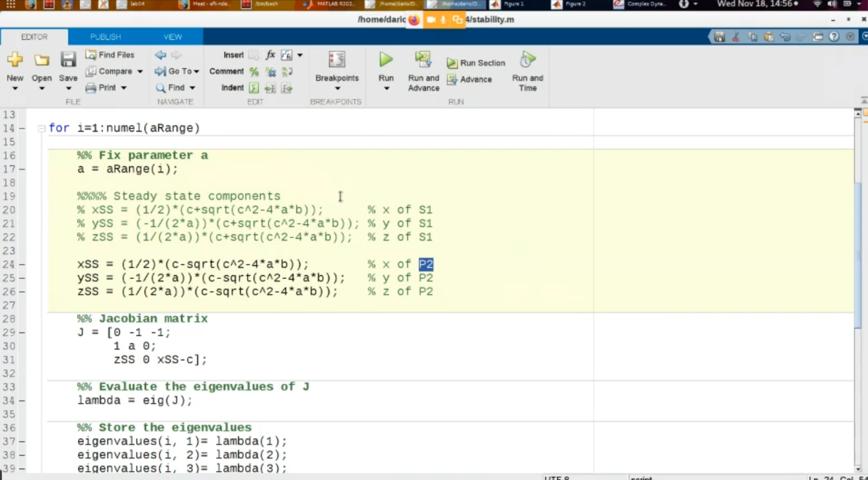The height and width of the screenshot is (480, 868).
Task: Collapse the for loop code fold marker
Action: pos(41,128)
